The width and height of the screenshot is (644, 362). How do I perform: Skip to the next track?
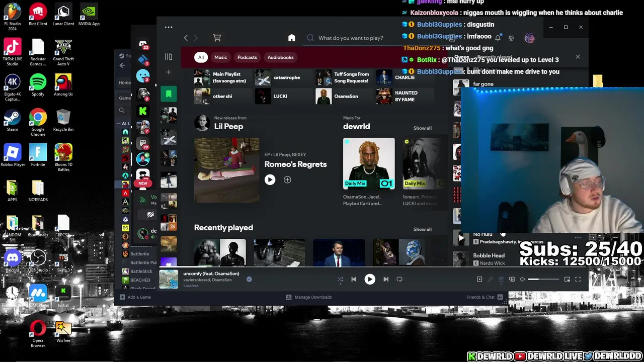tap(386, 279)
